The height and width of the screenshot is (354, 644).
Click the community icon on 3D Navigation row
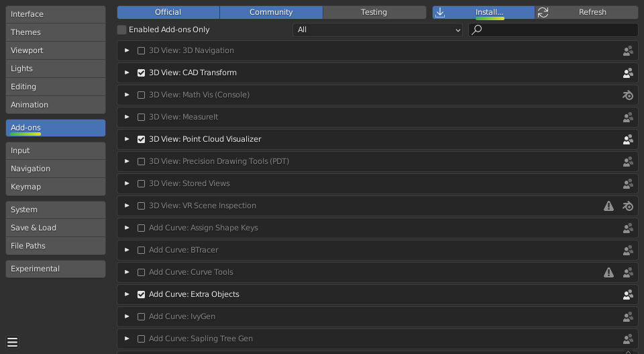pyautogui.click(x=628, y=50)
